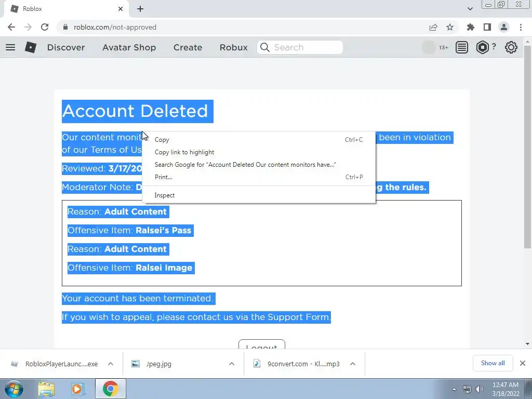Click the Chrome taskbar icon
This screenshot has width=532, height=399.
(x=110, y=389)
